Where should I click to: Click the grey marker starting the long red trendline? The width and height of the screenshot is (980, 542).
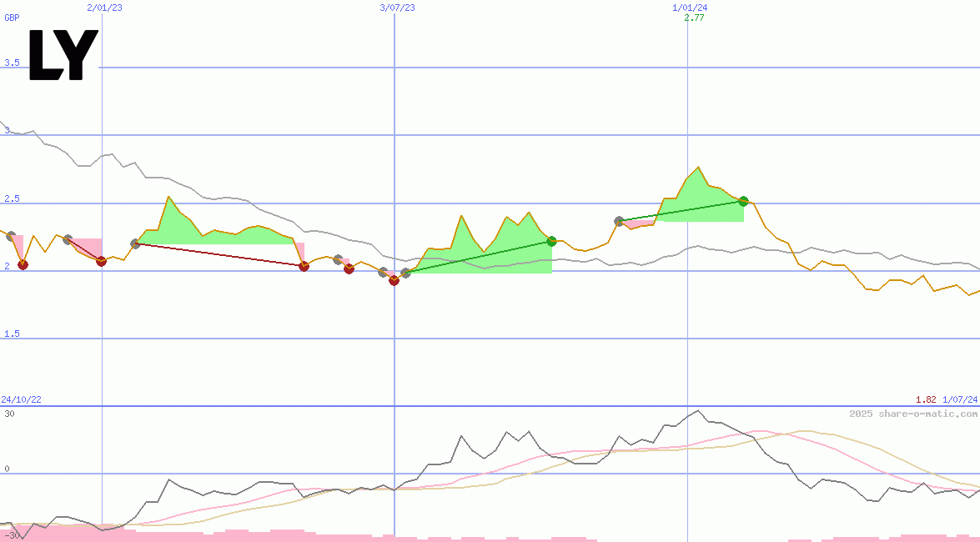pyautogui.click(x=135, y=243)
